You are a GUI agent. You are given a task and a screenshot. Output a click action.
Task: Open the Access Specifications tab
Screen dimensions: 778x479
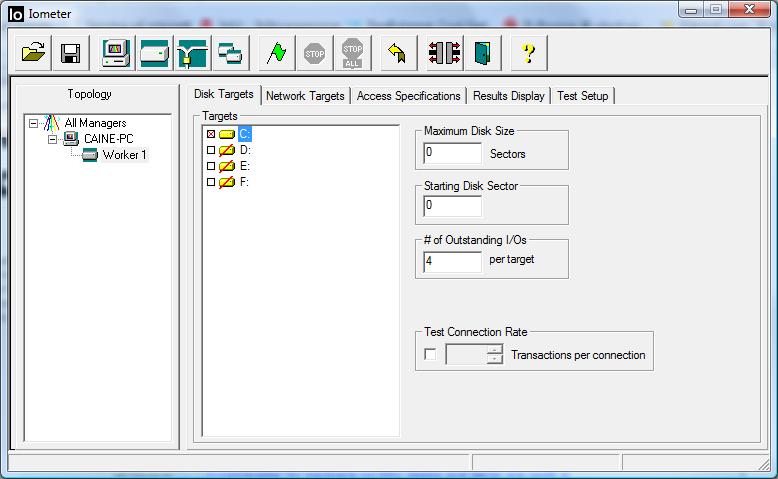(x=408, y=96)
